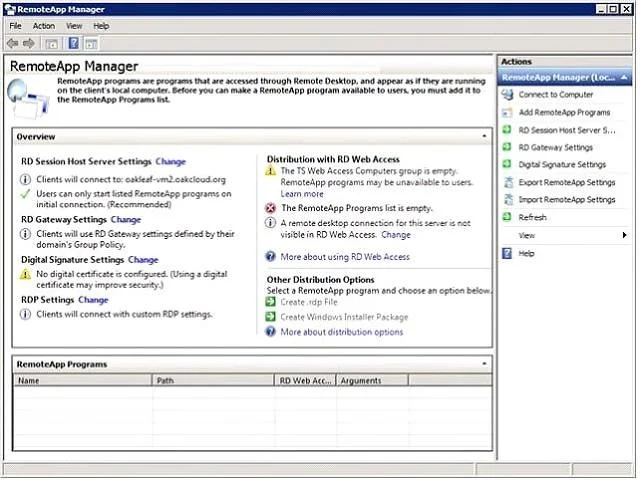Change RD Session Host Server Settings
Screen dimensions: 640x482
[x=171, y=162]
